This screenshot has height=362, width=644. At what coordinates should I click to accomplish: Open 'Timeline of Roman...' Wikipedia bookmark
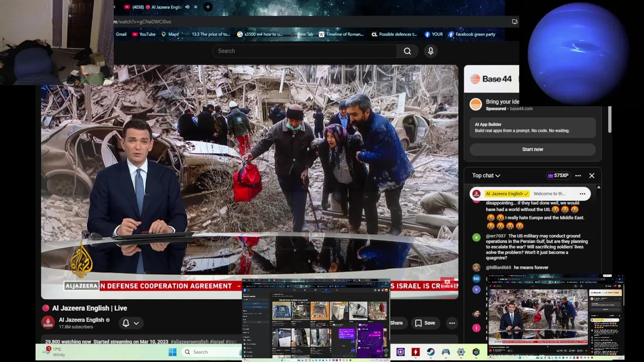point(341,34)
